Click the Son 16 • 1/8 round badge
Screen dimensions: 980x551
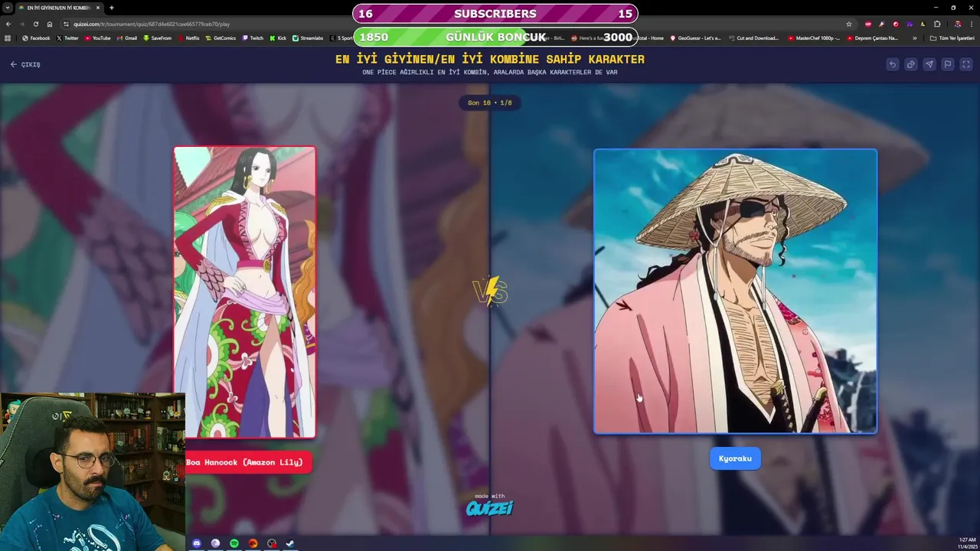tap(490, 103)
